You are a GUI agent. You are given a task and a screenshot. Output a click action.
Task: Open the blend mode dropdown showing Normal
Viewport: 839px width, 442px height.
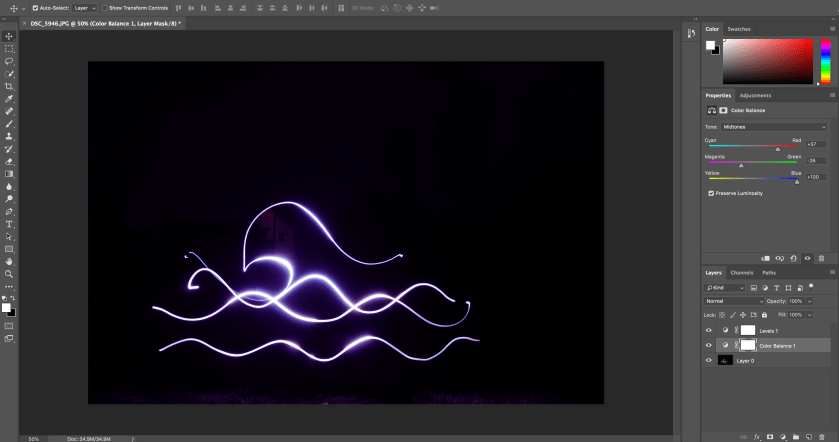point(733,301)
